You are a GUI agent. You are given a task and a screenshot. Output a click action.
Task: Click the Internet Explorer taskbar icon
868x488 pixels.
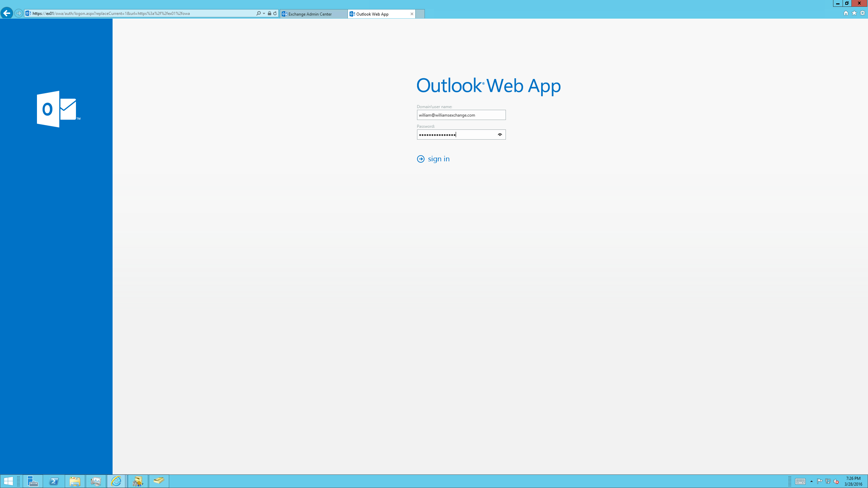(116, 481)
